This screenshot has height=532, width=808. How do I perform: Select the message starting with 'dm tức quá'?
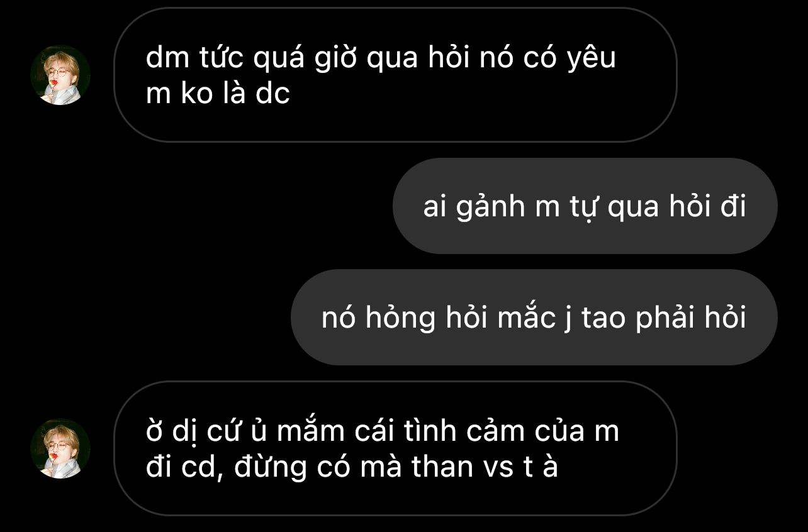point(395,75)
